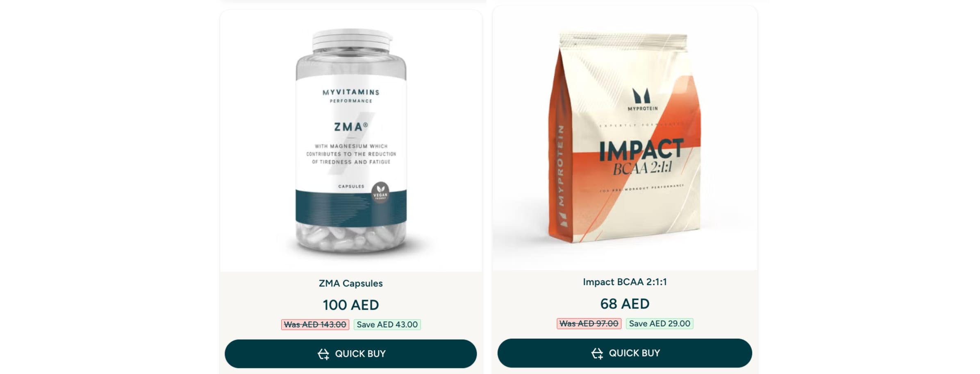View the ZMA bottle product image

(351, 141)
